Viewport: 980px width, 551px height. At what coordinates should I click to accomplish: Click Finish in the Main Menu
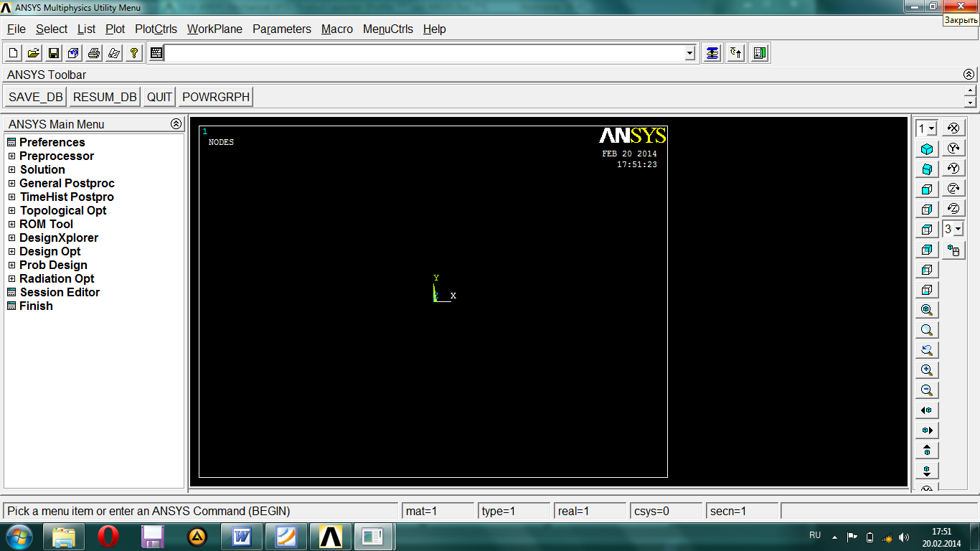[x=36, y=306]
